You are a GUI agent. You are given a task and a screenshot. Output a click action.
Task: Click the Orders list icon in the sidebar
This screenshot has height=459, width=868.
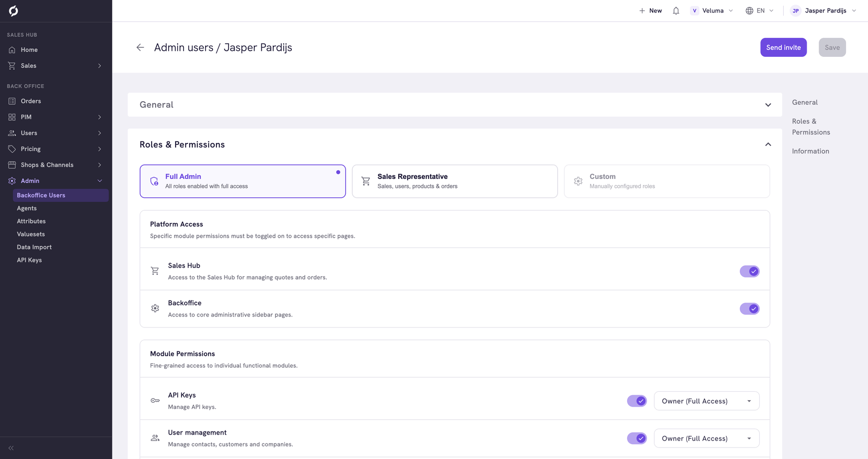(12, 101)
